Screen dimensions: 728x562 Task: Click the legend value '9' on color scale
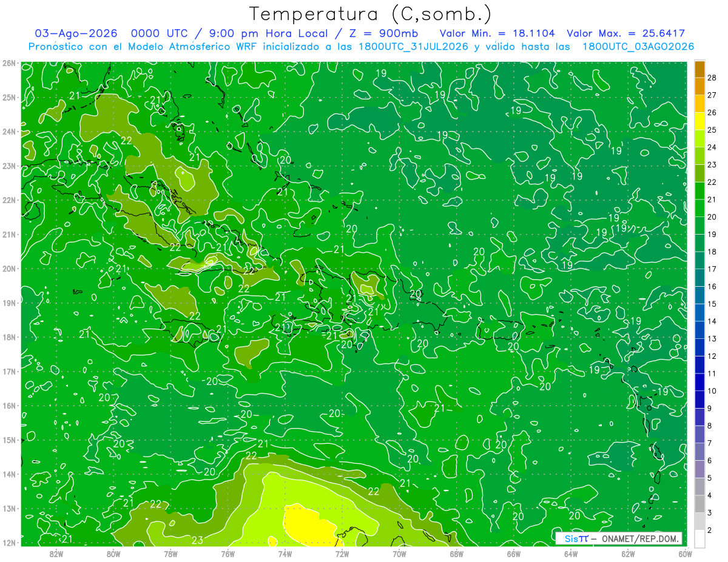(x=710, y=409)
